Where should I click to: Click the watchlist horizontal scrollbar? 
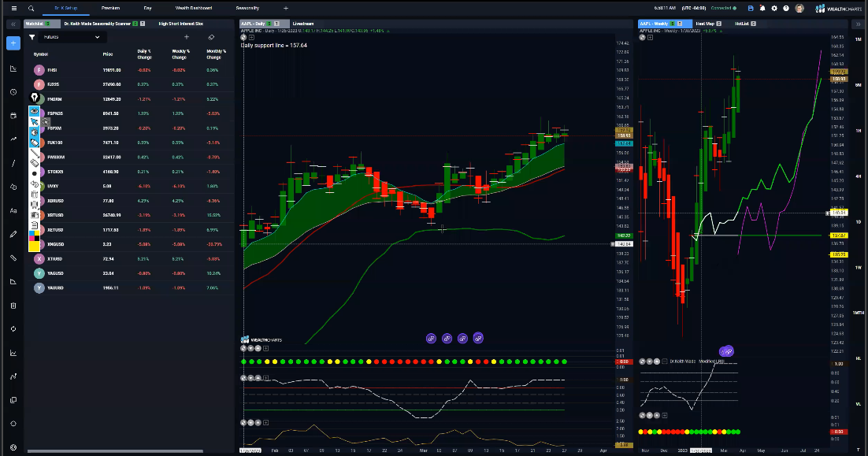click(115, 451)
